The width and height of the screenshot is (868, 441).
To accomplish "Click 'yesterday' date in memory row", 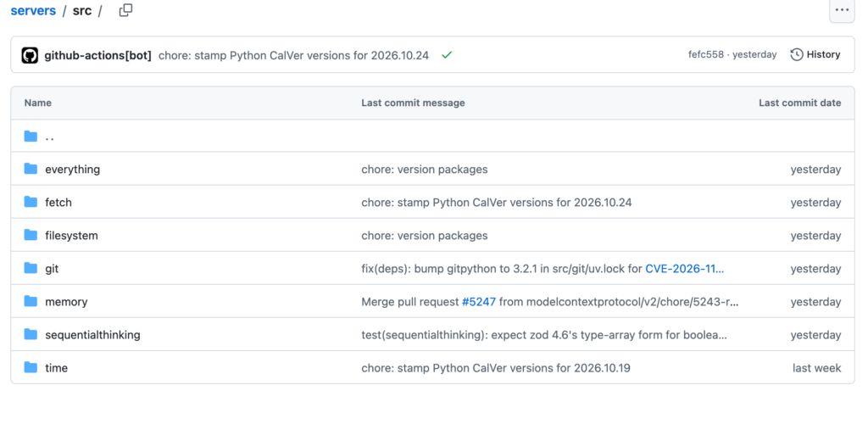I will pyautogui.click(x=815, y=302).
